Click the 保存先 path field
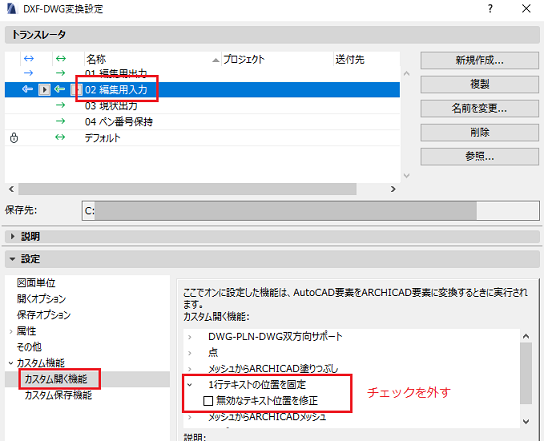 click(x=311, y=211)
